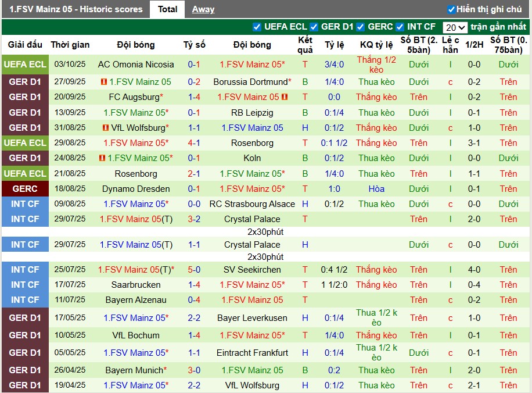Viewport: 532px width, 393px height.
Task: Click the green UEFA ECL badge on 03/10/25
Action: (25, 65)
